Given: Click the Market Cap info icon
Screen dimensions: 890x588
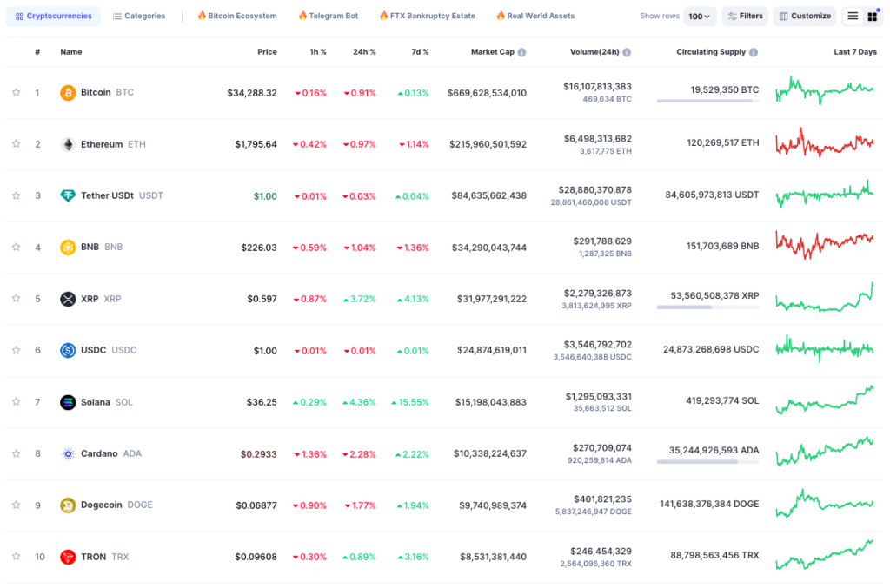Looking at the screenshot, I should tap(521, 52).
